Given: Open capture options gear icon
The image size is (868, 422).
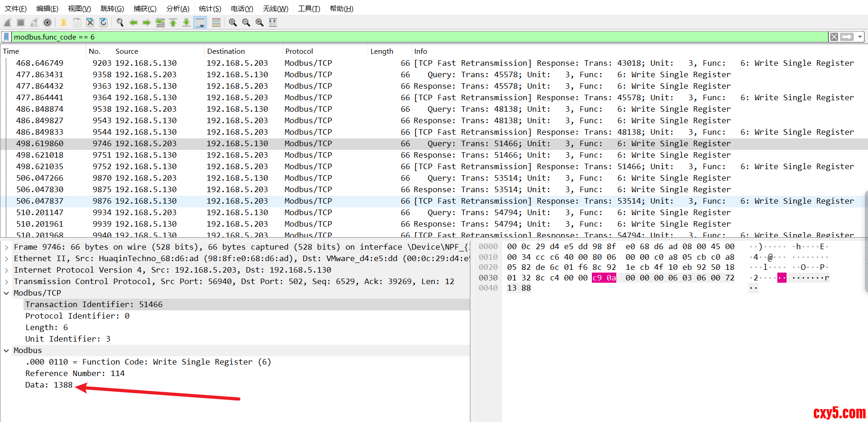Looking at the screenshot, I should (47, 23).
